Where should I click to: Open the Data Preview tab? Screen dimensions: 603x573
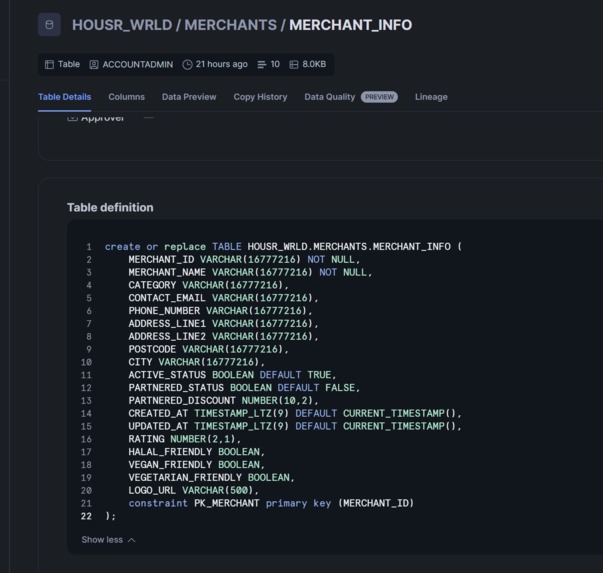(x=189, y=97)
